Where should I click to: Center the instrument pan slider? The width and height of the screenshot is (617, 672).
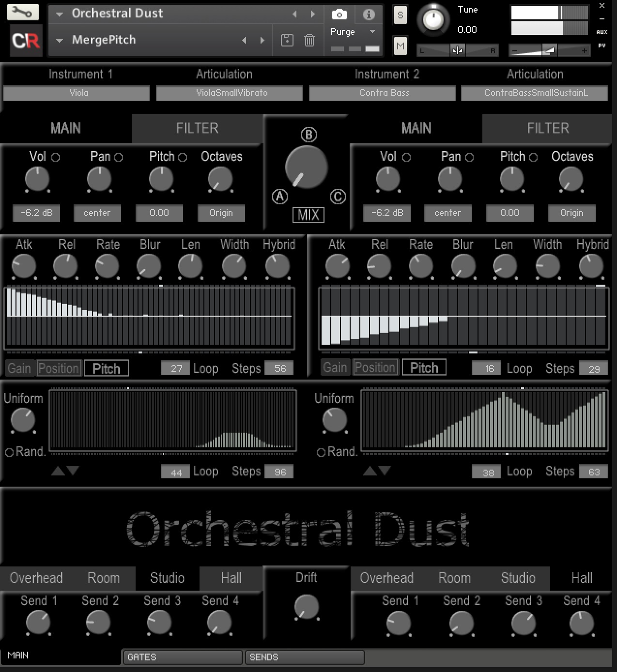coord(457,50)
